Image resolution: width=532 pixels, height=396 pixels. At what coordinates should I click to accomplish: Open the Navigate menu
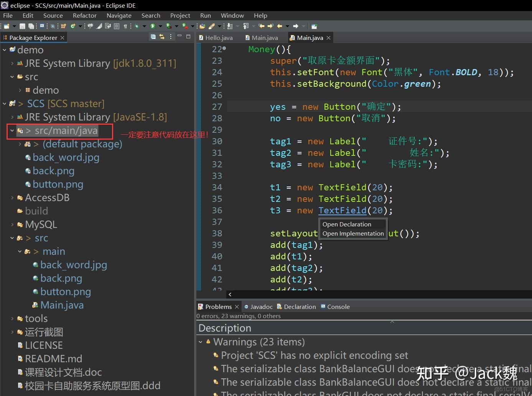point(119,15)
